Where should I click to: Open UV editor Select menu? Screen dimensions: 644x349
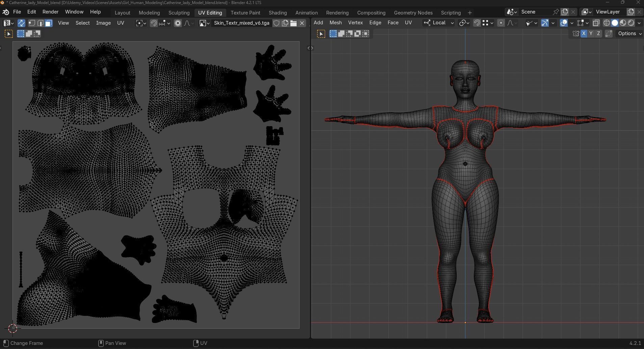82,23
